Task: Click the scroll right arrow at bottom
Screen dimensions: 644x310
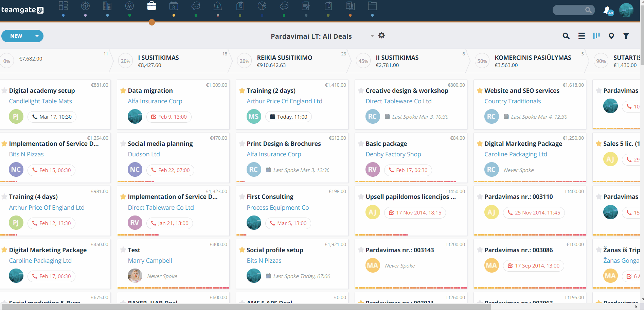Action: tap(636, 307)
